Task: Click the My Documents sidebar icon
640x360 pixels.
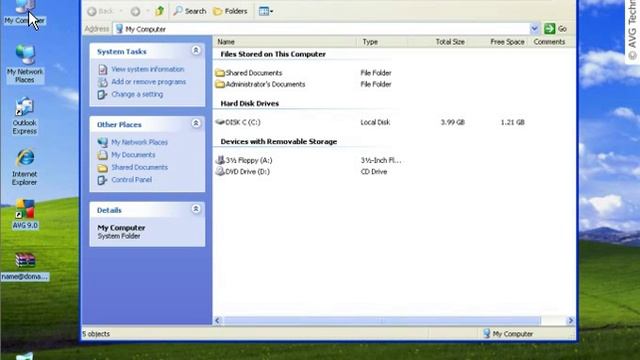Action: point(102,155)
